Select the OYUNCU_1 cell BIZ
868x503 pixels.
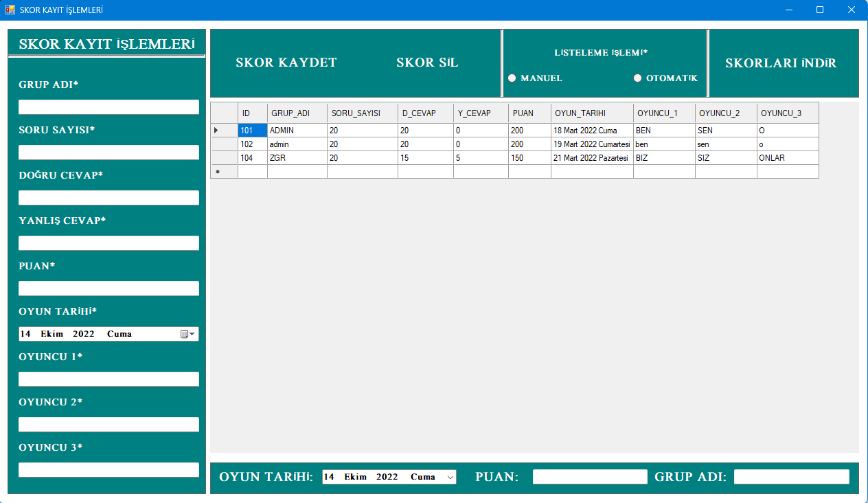[x=664, y=158]
